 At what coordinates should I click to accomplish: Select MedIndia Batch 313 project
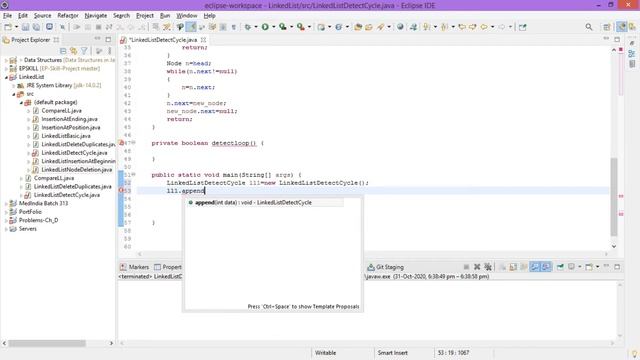tap(43, 203)
